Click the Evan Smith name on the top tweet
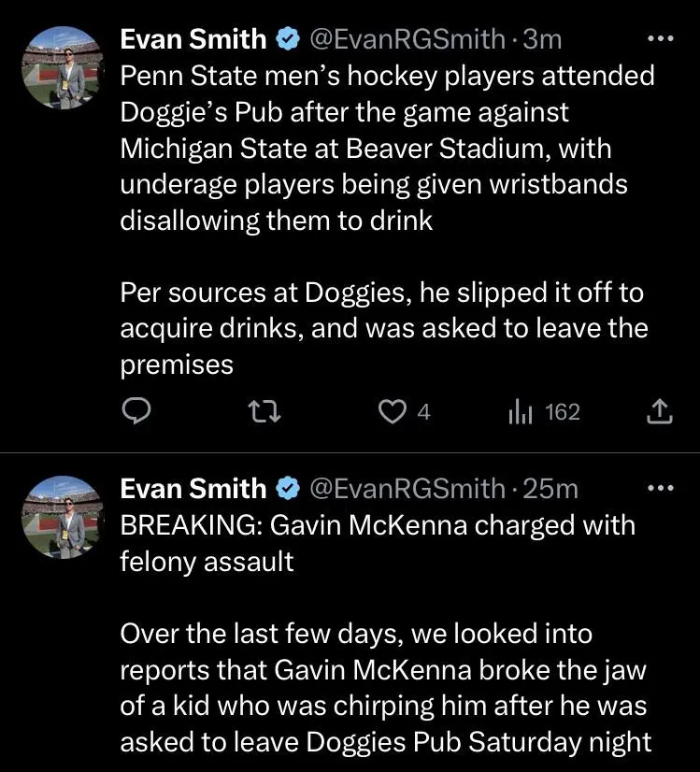This screenshot has width=700, height=772. coord(193,40)
